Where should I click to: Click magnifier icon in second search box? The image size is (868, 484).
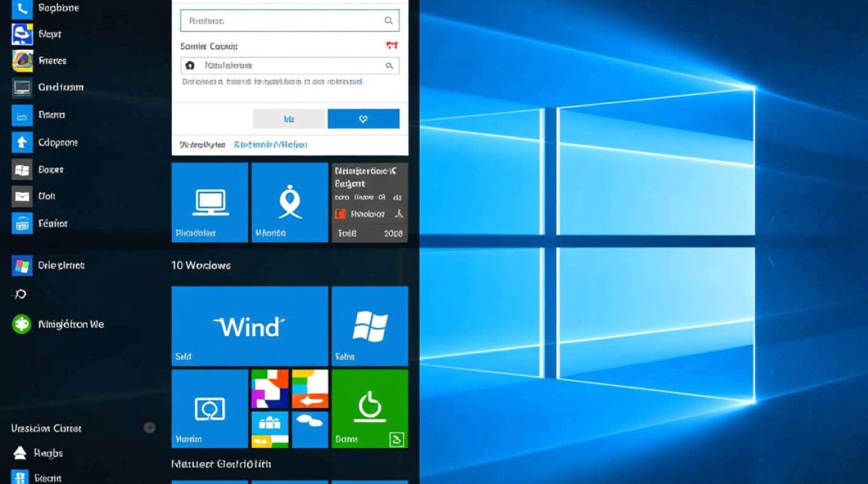(x=389, y=66)
